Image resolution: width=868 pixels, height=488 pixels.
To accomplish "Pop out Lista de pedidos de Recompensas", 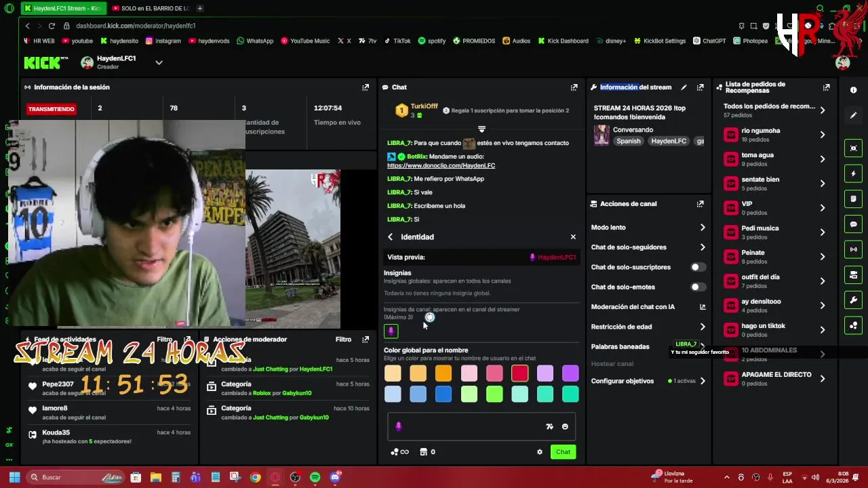I will (x=826, y=87).
